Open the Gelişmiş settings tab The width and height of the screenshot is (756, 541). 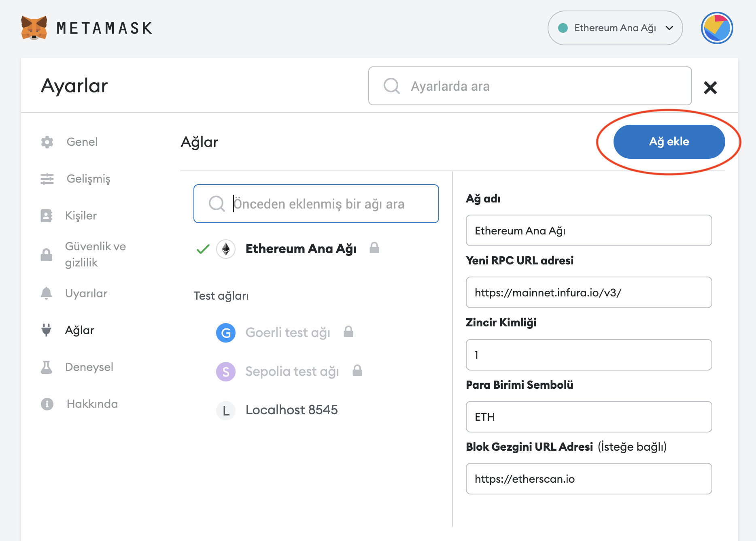coord(88,179)
